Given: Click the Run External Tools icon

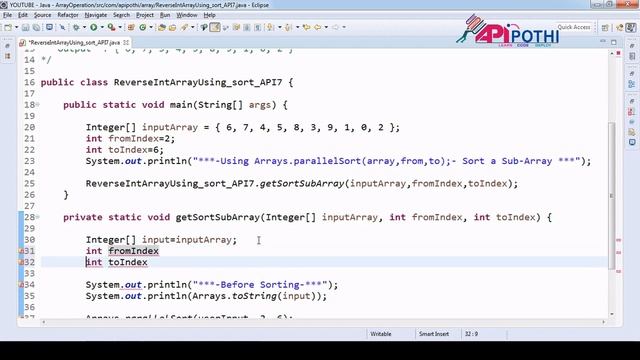Looking at the screenshot, I should pyautogui.click(x=111, y=27).
